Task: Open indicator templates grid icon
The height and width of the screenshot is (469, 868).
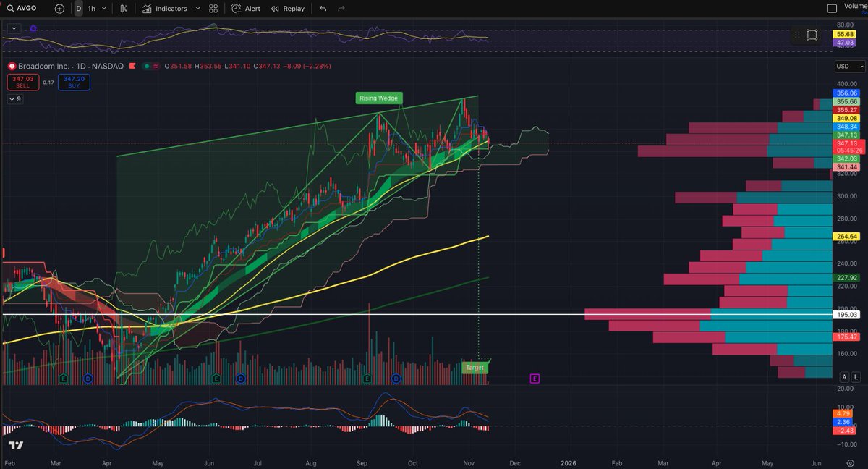Action: [213, 9]
